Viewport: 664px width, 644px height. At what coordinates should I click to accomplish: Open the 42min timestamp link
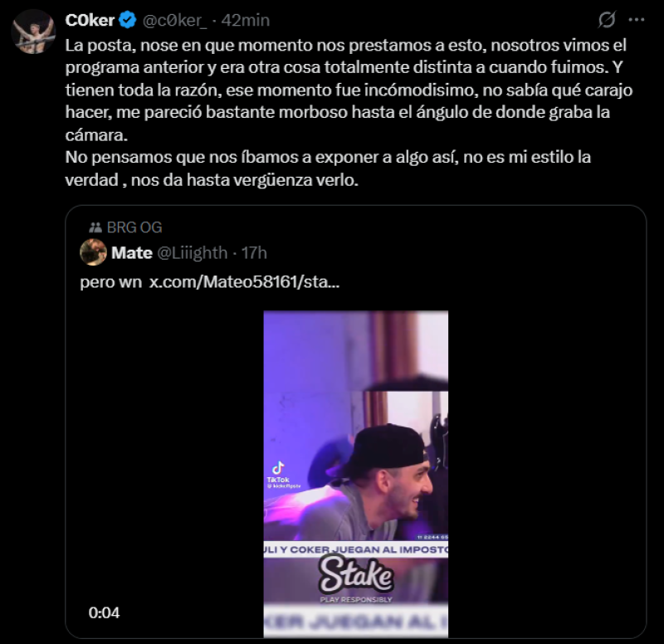tap(247, 20)
